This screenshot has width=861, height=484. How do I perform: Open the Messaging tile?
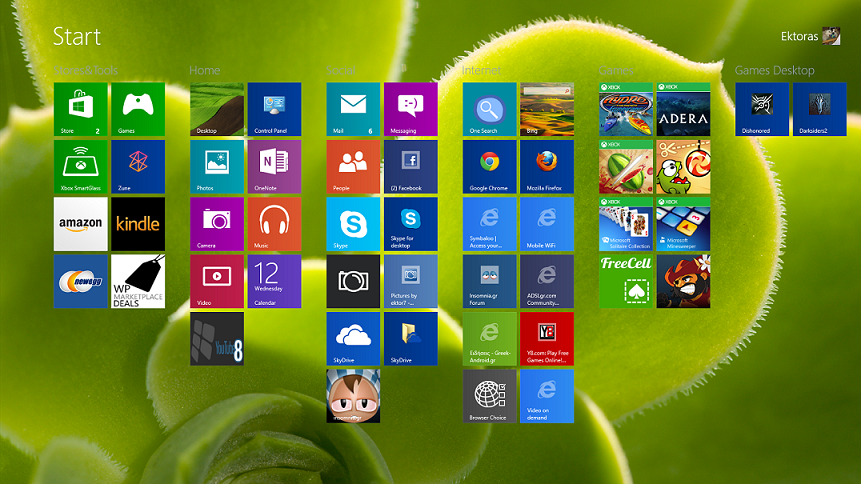(411, 109)
